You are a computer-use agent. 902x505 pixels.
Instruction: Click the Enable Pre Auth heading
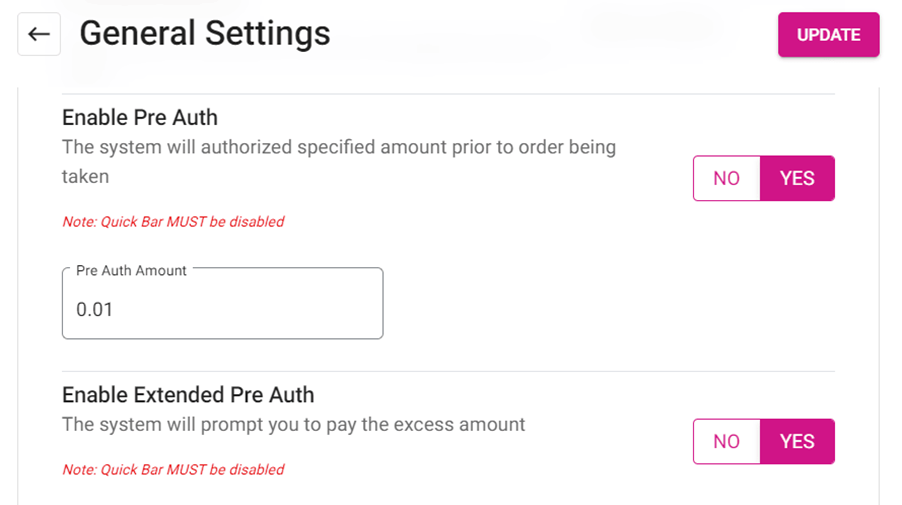pos(140,117)
